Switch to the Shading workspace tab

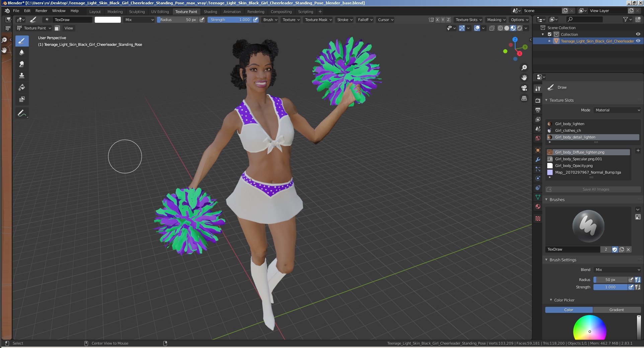[210, 12]
